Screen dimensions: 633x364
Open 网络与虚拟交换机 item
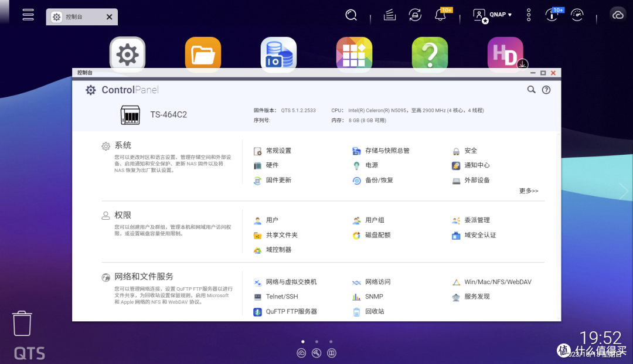point(285,282)
